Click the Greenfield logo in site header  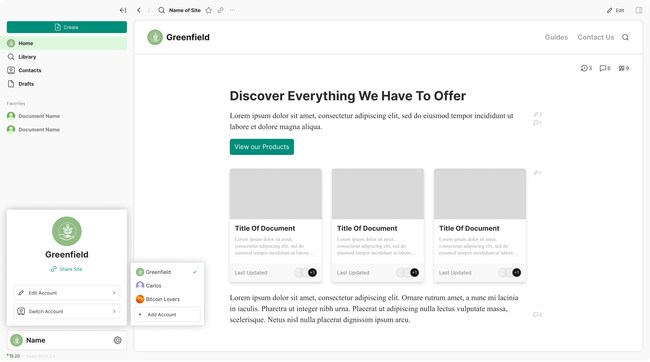pos(155,37)
